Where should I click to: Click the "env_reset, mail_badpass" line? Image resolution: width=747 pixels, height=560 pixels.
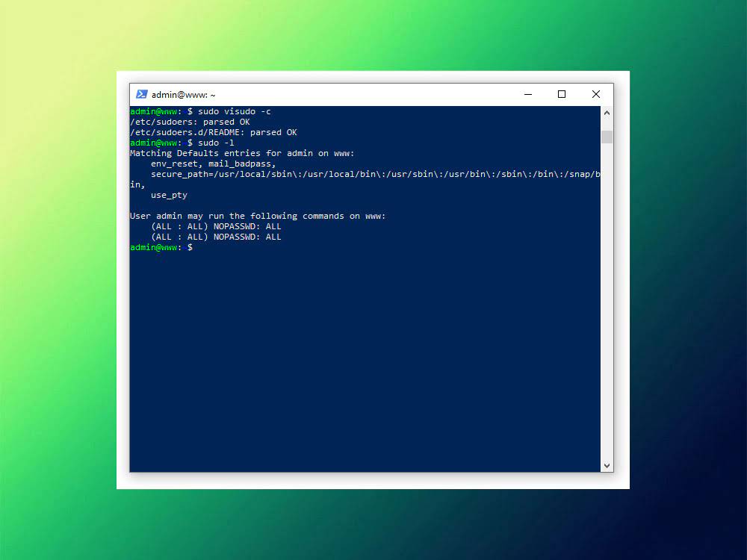click(213, 164)
